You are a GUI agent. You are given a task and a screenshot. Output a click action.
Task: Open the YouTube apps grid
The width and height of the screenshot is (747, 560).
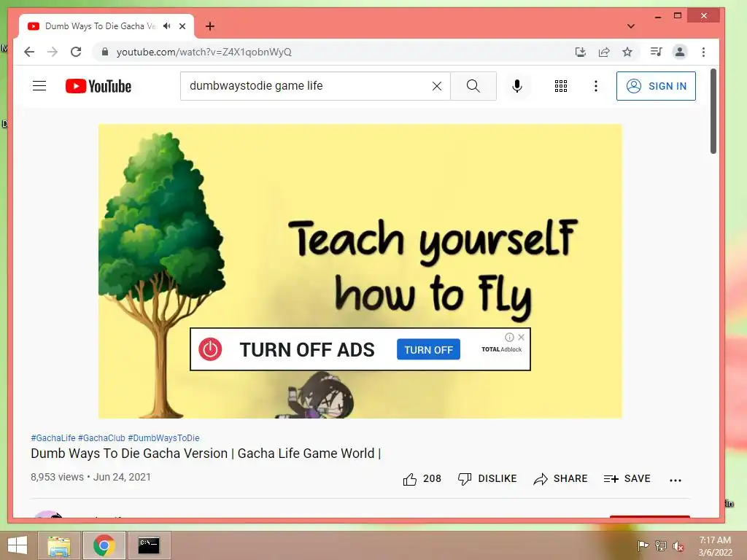[x=561, y=86]
